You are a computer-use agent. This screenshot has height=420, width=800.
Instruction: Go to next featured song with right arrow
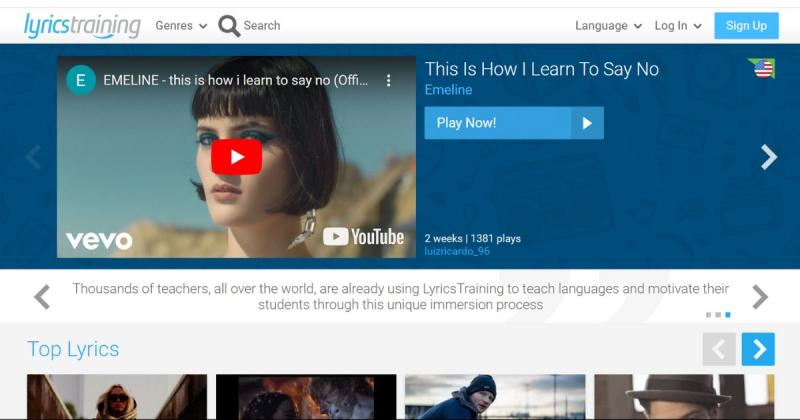click(768, 157)
